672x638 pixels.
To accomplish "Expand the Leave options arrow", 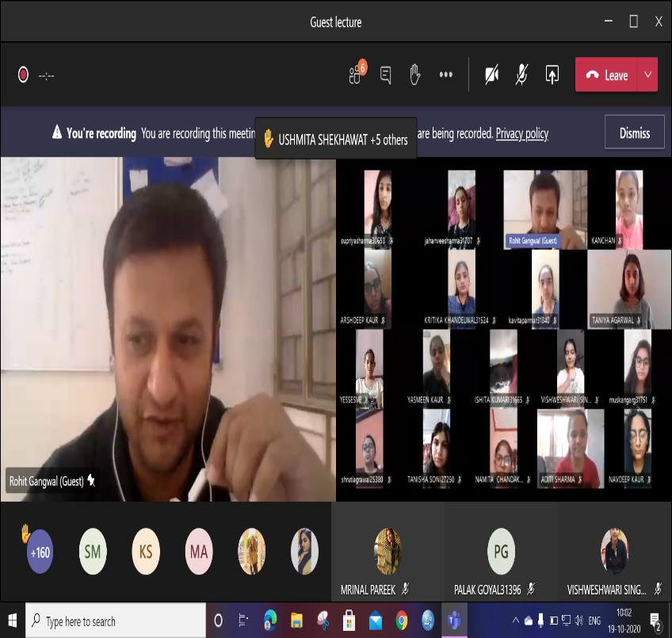I will coord(647,75).
